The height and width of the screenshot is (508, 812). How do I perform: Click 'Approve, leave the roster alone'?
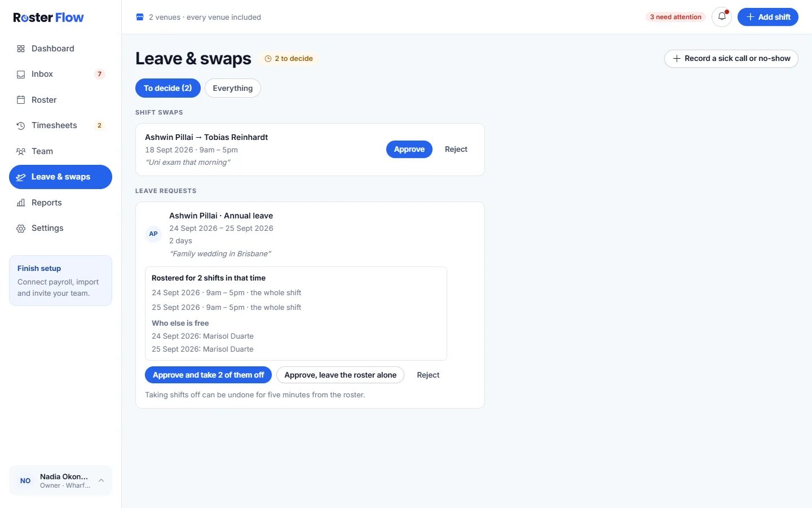coord(340,375)
